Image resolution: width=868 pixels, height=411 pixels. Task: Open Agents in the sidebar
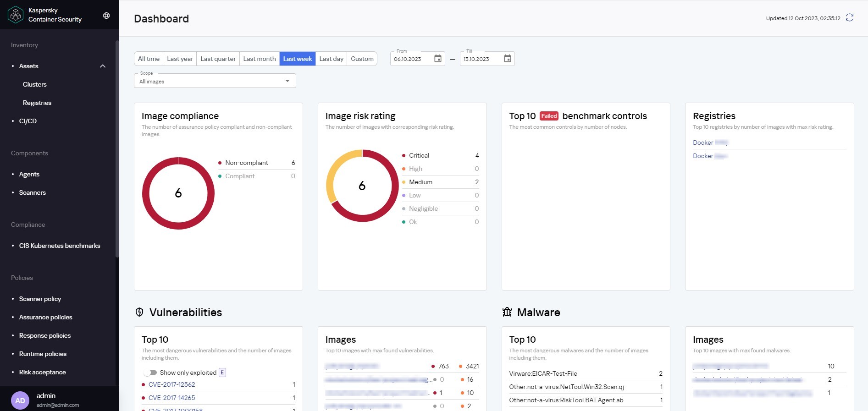[x=29, y=174]
